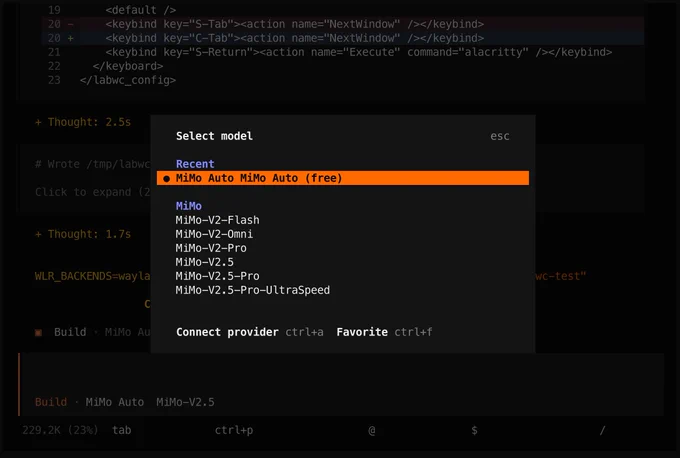Click Connect provider in the dialog footer

click(x=227, y=332)
